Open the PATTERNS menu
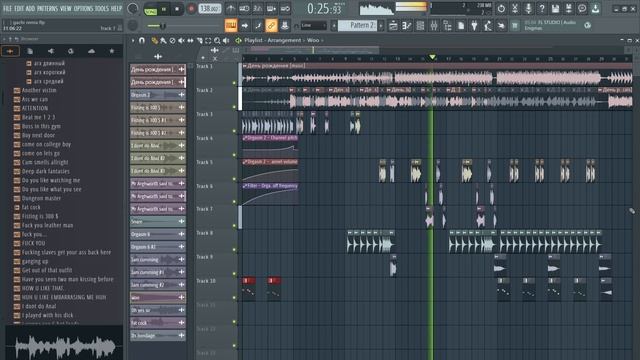The width and height of the screenshot is (640, 360). click(48, 9)
